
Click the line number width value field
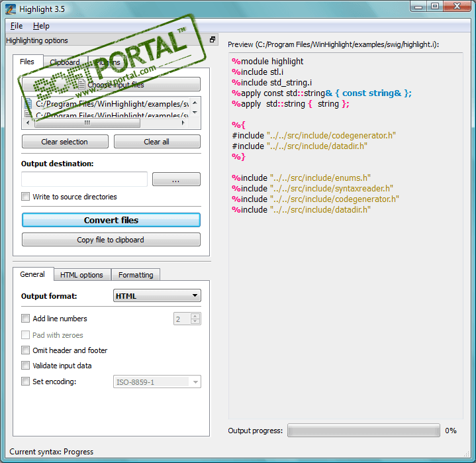click(182, 319)
